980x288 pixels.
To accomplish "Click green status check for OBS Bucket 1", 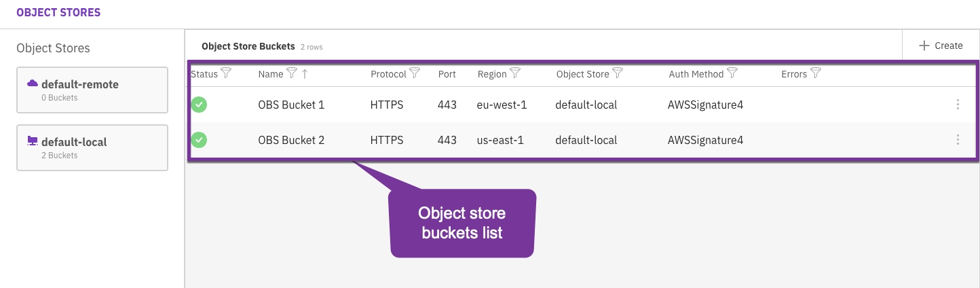I will (199, 105).
